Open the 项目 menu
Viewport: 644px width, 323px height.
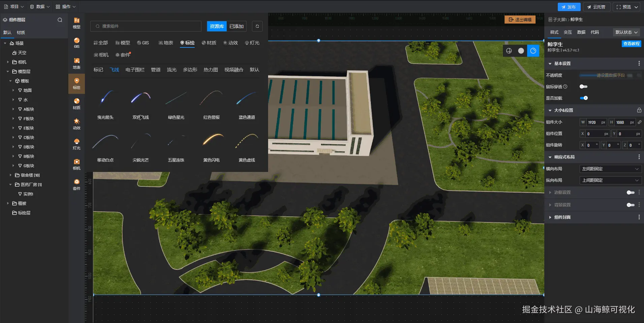pyautogui.click(x=14, y=7)
